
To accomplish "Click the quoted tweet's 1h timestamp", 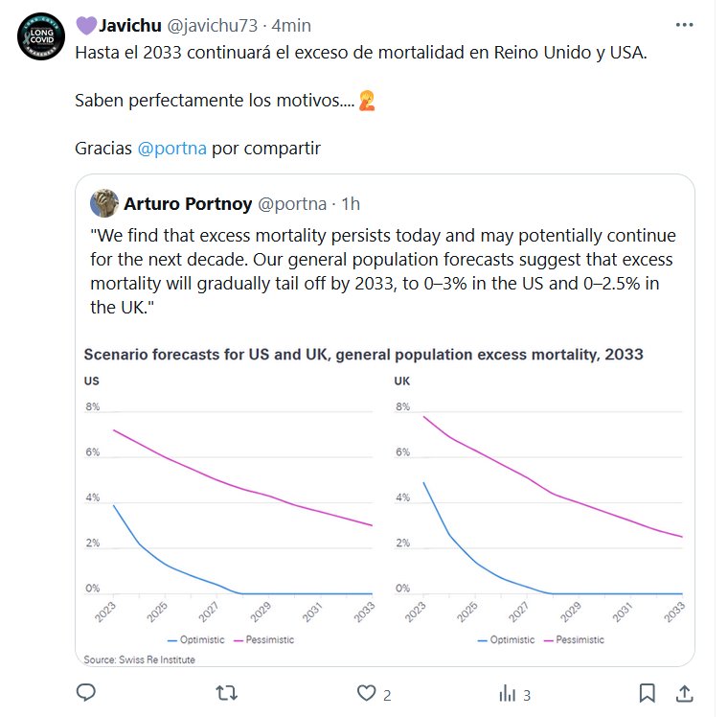I will 351,203.
